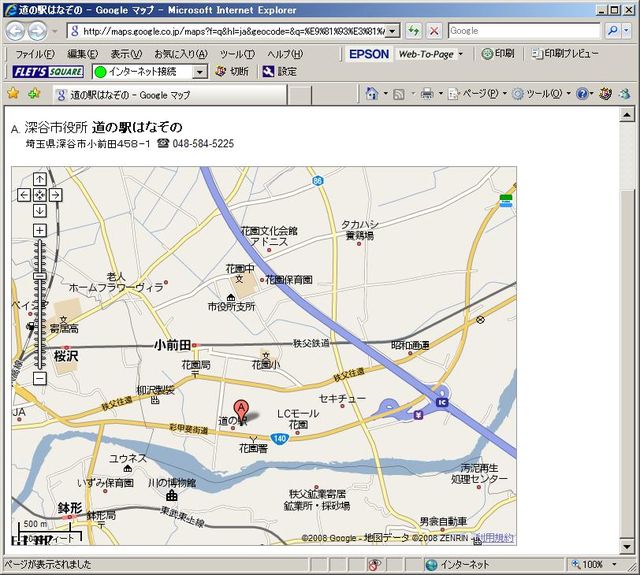Open the ファイル(F) menu
Image resolution: width=640 pixels, height=575 pixels.
[x=35, y=53]
